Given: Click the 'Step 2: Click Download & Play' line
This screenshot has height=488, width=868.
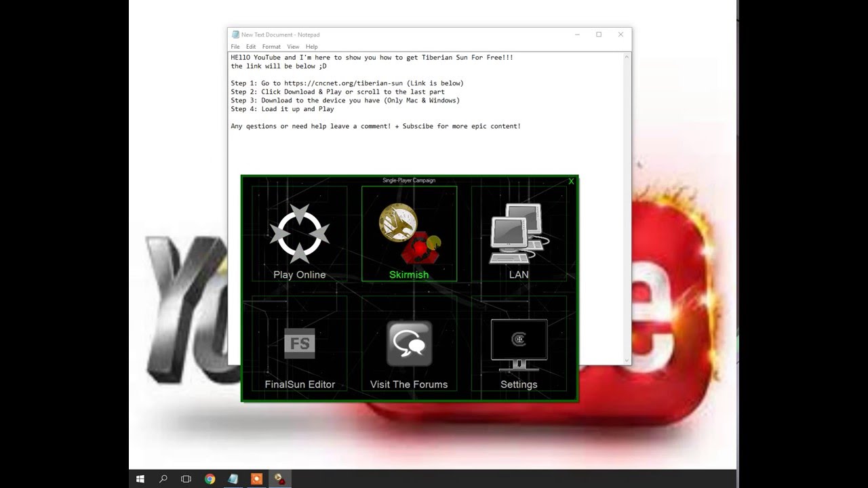Looking at the screenshot, I should [338, 92].
